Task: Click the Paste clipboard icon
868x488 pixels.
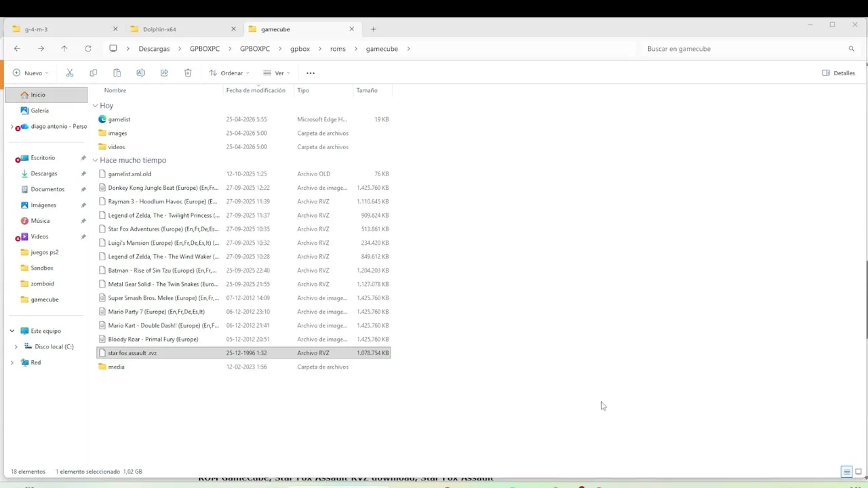Action: click(x=117, y=73)
